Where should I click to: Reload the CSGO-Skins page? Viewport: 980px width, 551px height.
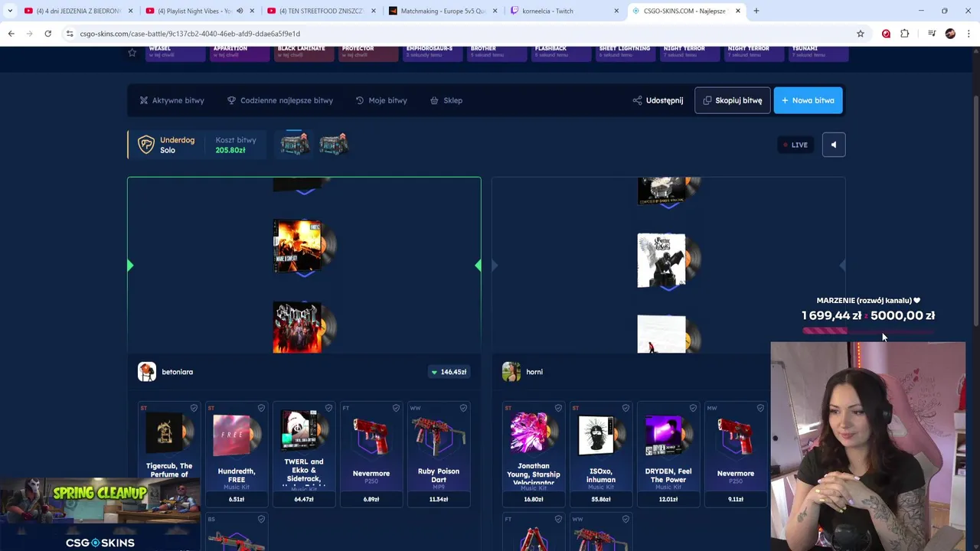coord(47,34)
